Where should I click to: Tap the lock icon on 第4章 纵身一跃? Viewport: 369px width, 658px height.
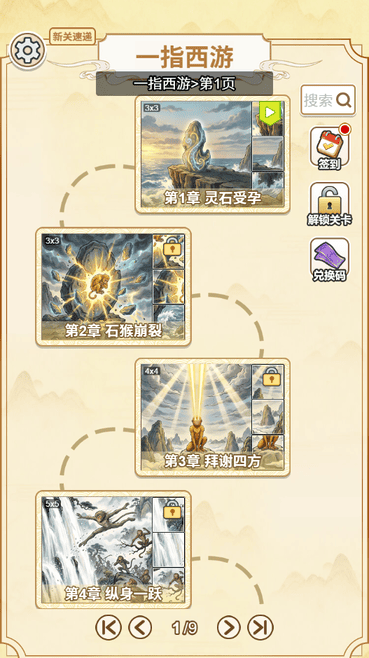click(x=172, y=511)
